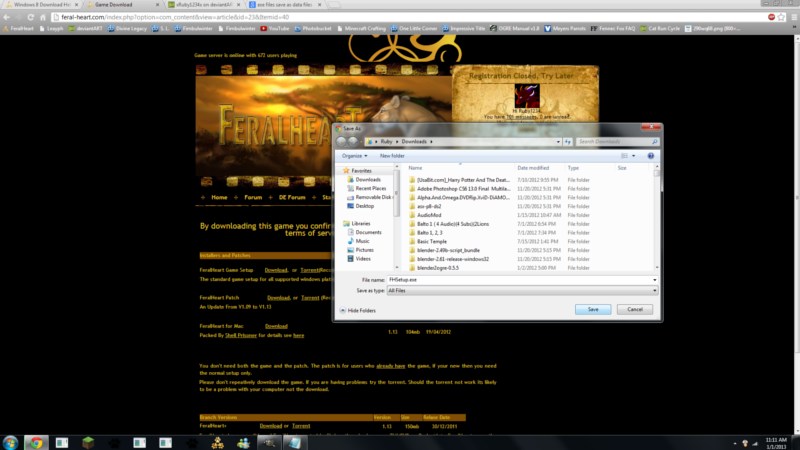The height and width of the screenshot is (450, 800).
Task: Cancel the Save As dialog
Action: (635, 309)
